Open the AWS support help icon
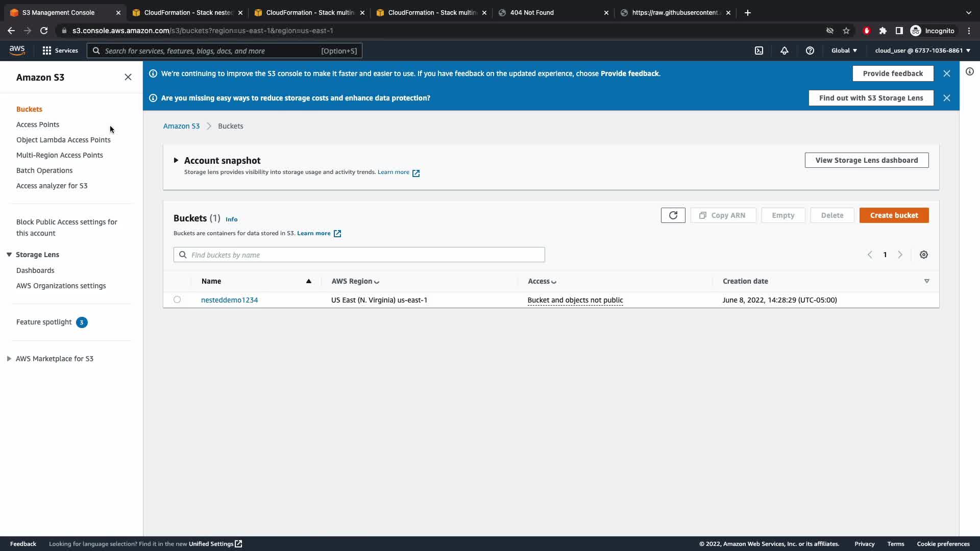Screen dimensions: 980x551 pos(810,51)
